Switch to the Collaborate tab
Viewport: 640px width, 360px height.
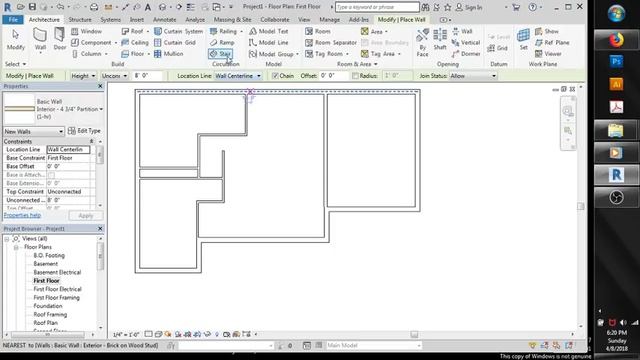(275, 20)
